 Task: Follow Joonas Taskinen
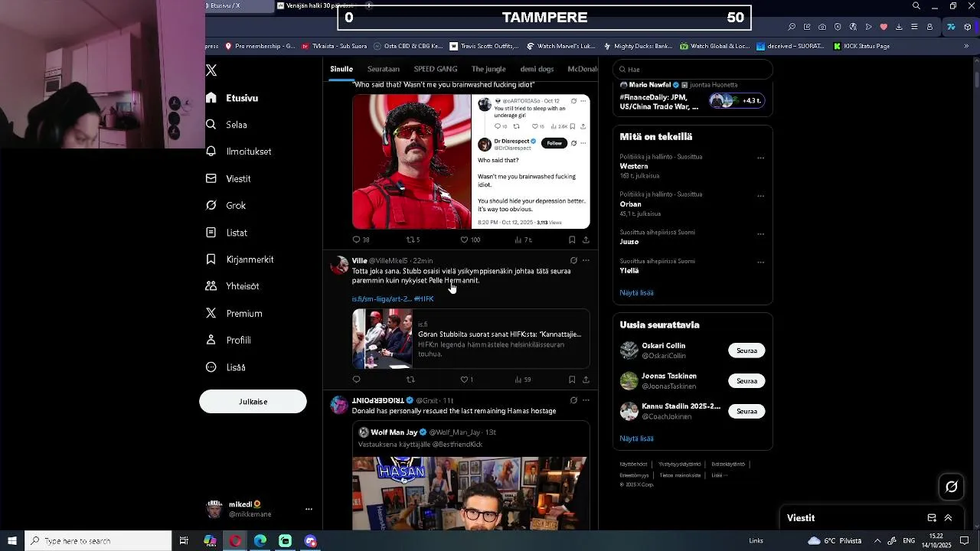tap(746, 381)
